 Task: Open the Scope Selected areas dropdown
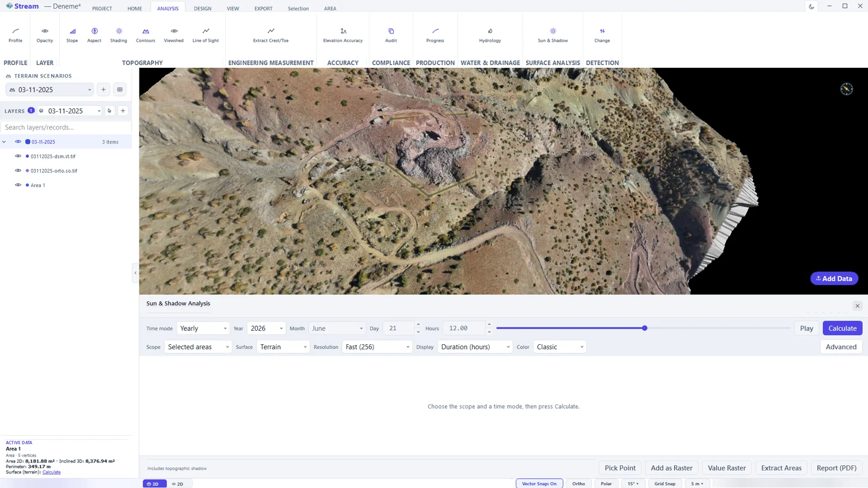(198, 347)
